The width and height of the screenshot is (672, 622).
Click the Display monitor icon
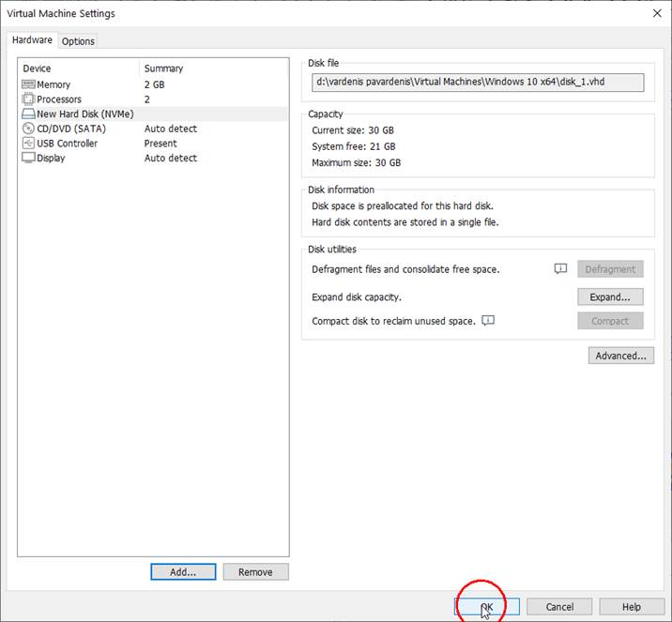[x=28, y=159]
